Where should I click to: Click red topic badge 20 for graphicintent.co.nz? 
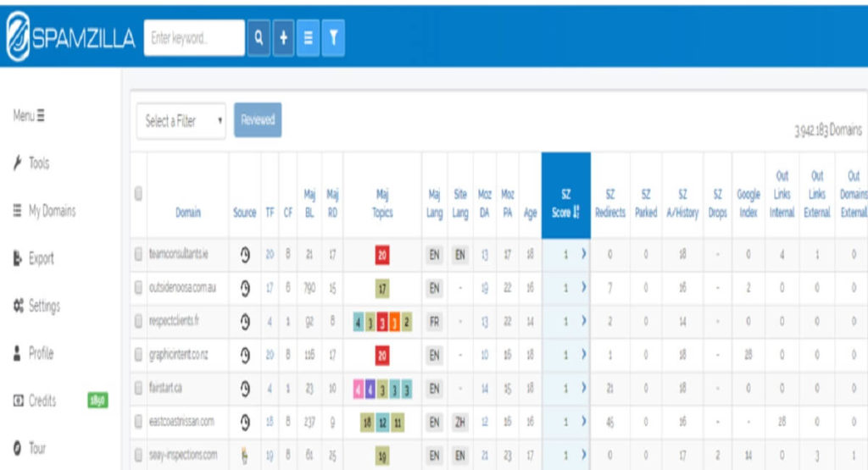tap(382, 356)
